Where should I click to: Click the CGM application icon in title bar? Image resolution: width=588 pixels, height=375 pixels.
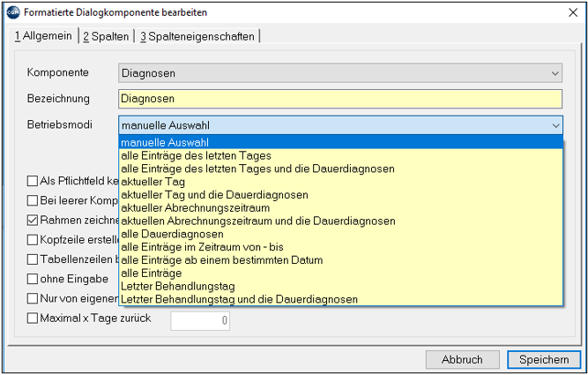[x=13, y=12]
